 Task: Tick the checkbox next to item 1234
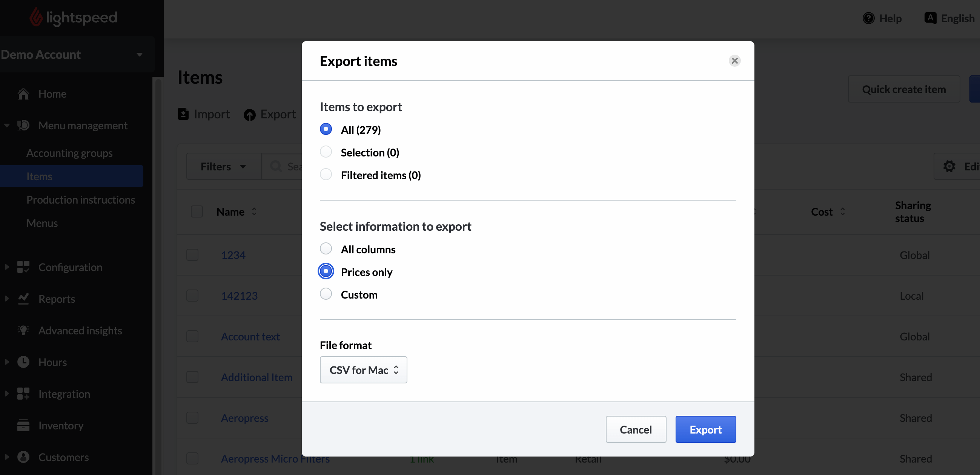(192, 255)
